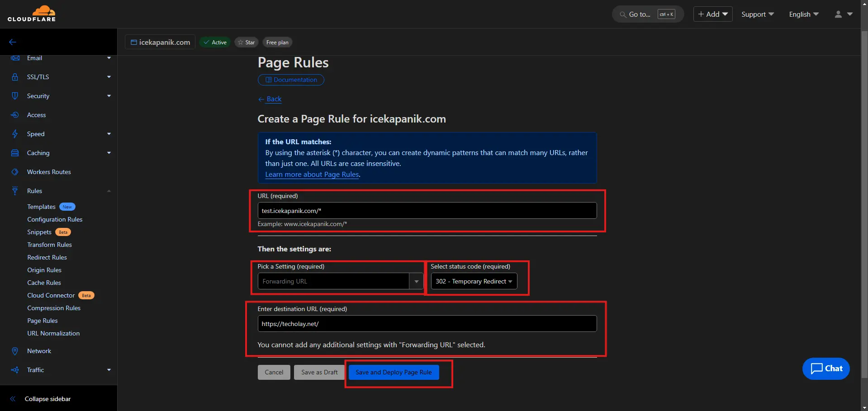Open Workers Routes in sidebar
868x411 pixels.
coord(49,172)
